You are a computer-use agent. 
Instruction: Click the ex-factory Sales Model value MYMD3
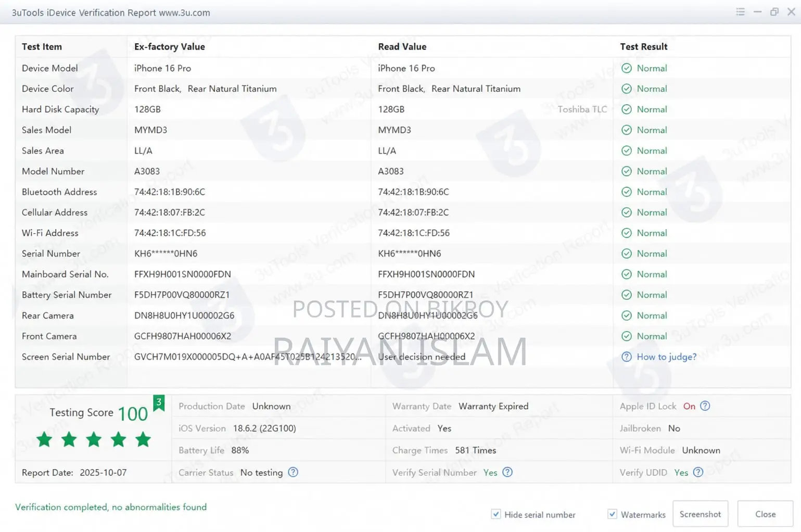[x=150, y=130]
